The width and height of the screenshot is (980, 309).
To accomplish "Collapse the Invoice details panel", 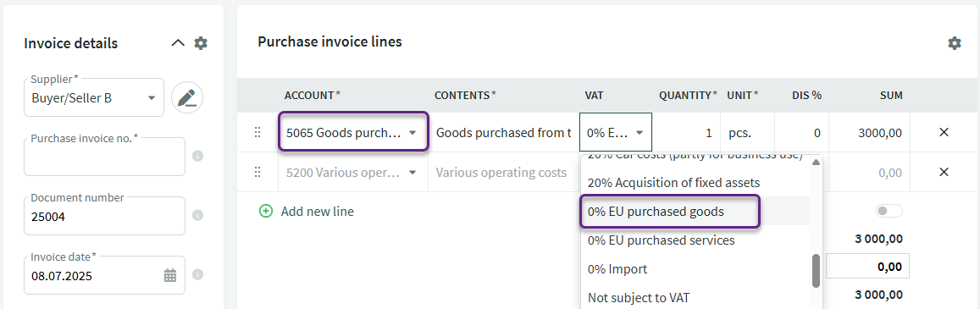I will tap(178, 43).
